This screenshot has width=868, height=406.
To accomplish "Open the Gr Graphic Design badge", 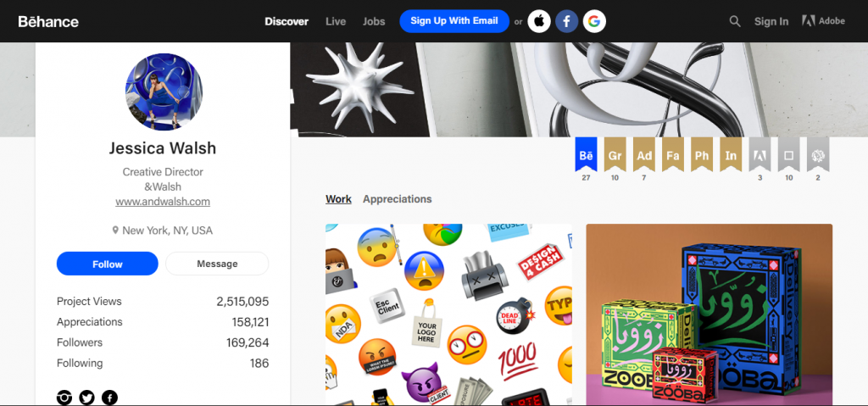I will pos(615,154).
